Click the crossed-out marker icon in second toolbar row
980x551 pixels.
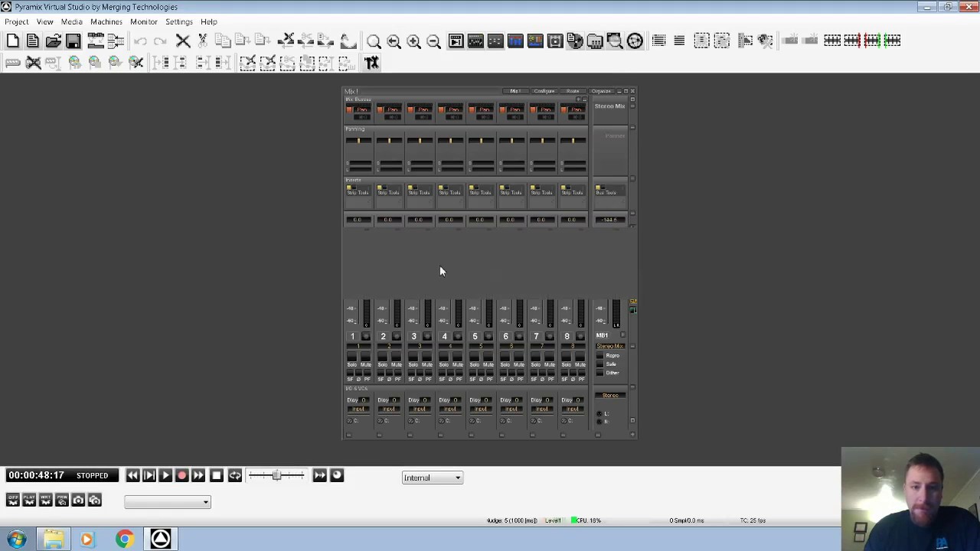pos(33,63)
